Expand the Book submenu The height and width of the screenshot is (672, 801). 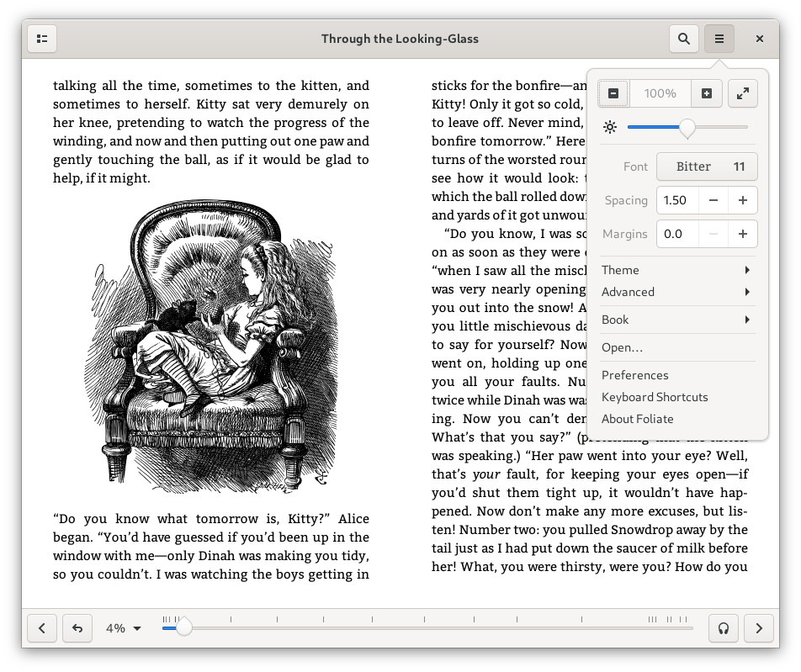tap(676, 320)
